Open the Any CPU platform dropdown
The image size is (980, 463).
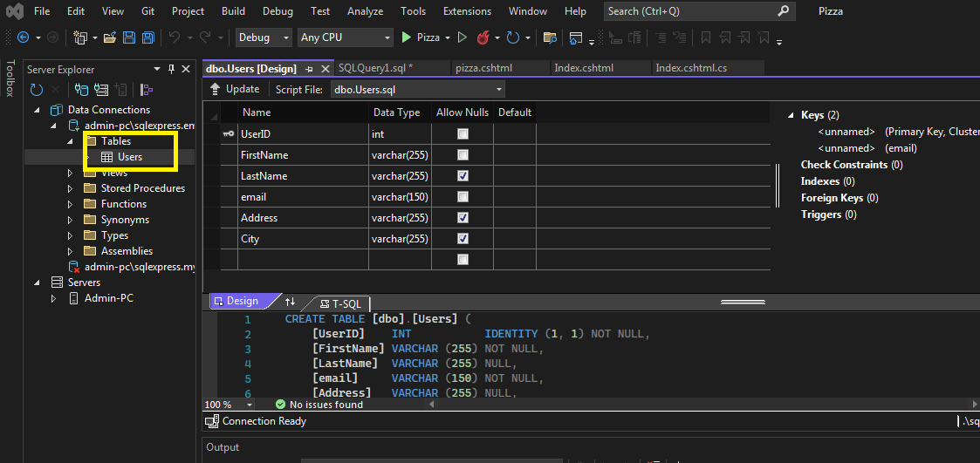click(346, 37)
